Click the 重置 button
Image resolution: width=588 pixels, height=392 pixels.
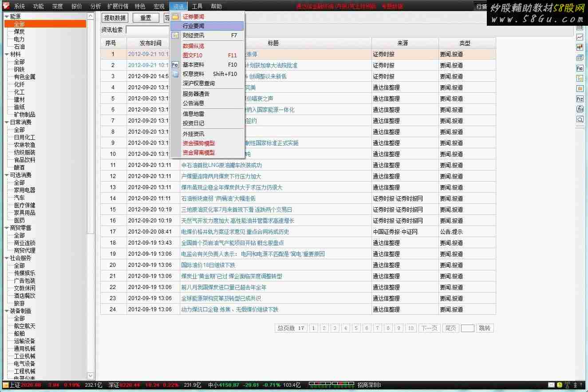click(146, 18)
